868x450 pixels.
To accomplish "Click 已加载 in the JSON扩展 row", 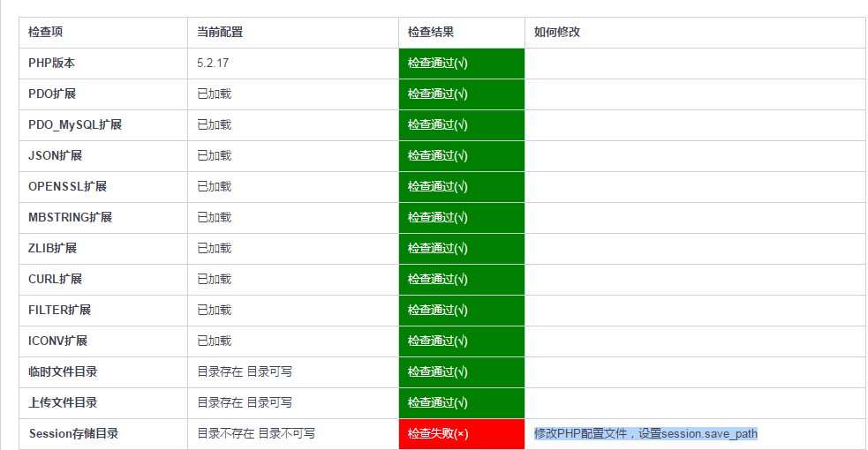I will click(x=215, y=156).
